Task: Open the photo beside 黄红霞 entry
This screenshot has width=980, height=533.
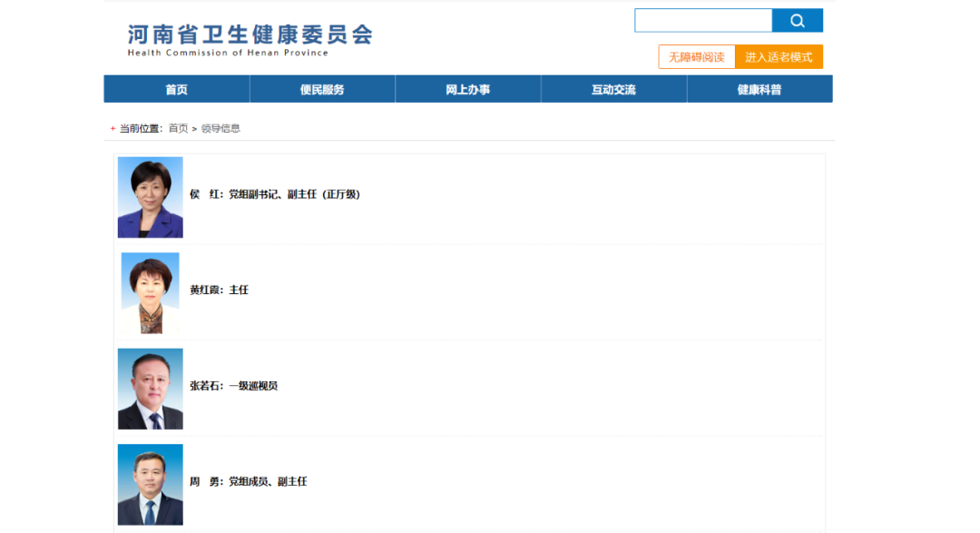Action: [x=151, y=292]
